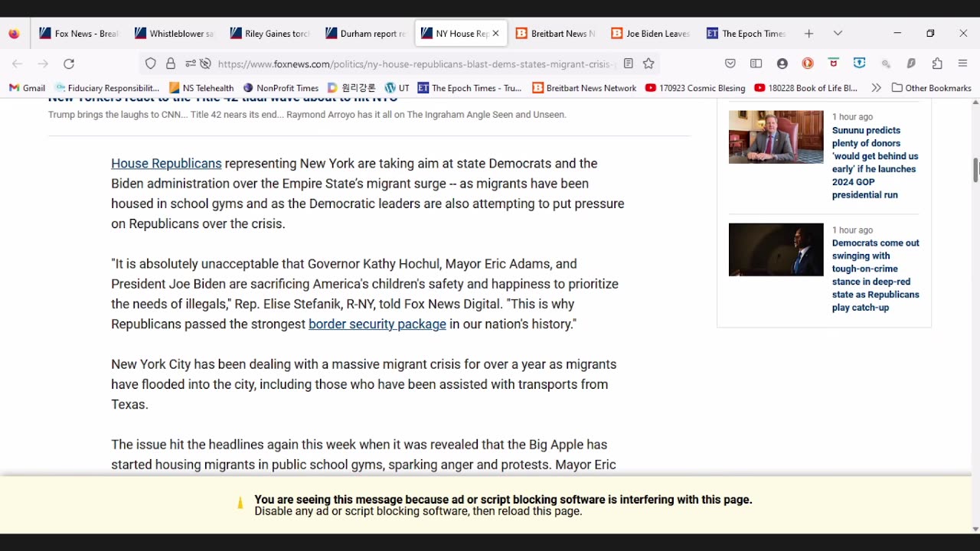Open the site permissions icon in address bar
This screenshot has width=980, height=551.
(x=190, y=64)
